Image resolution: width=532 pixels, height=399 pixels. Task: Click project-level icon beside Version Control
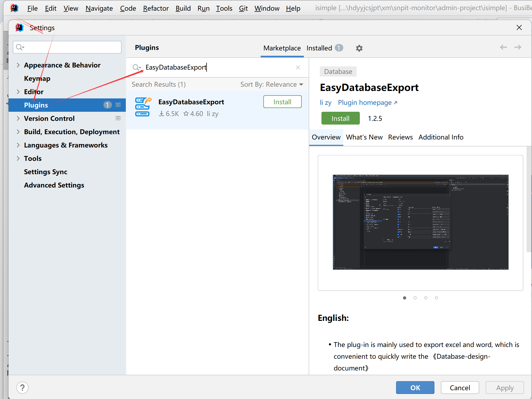(x=118, y=118)
